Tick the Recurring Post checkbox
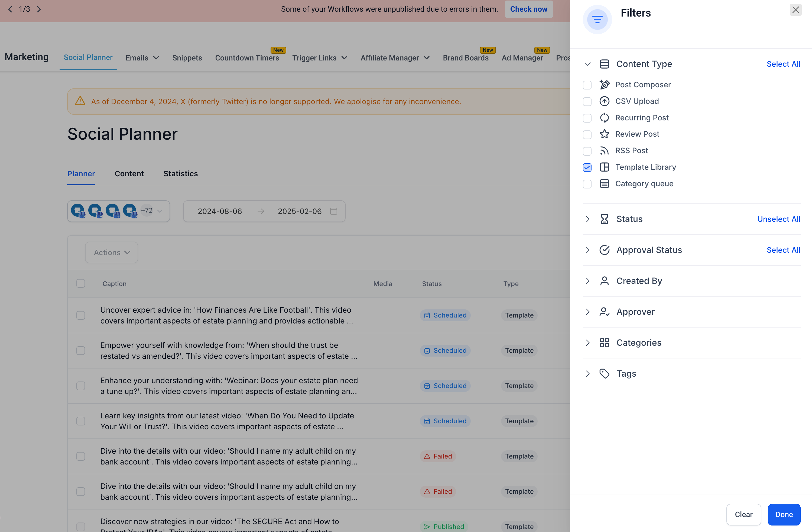The height and width of the screenshot is (532, 812). [x=587, y=118]
